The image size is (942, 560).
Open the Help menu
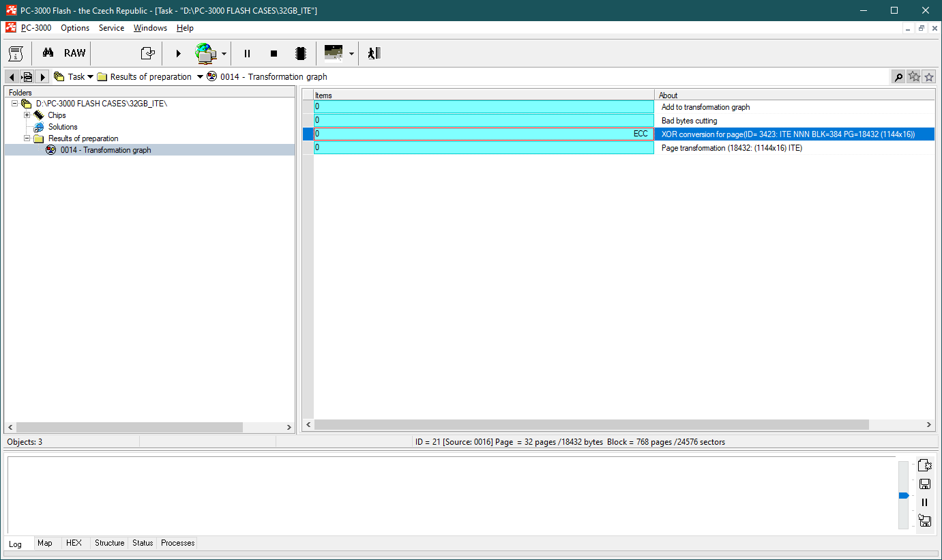(185, 28)
